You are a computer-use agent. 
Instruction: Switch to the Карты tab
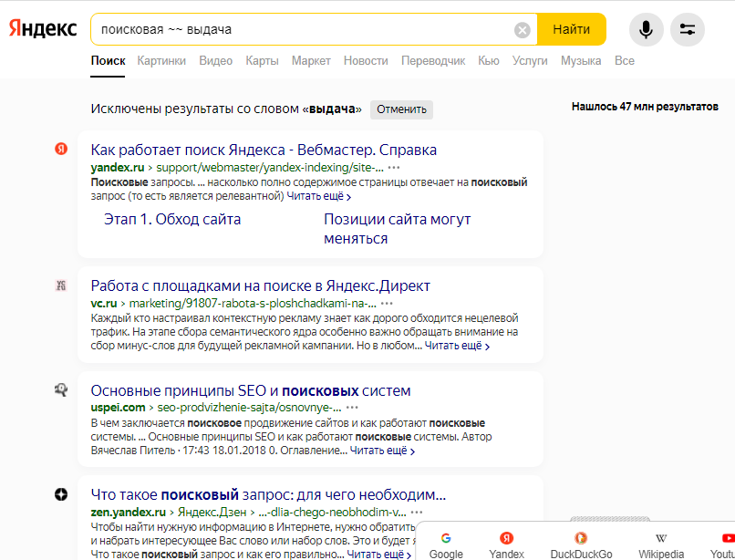[262, 61]
